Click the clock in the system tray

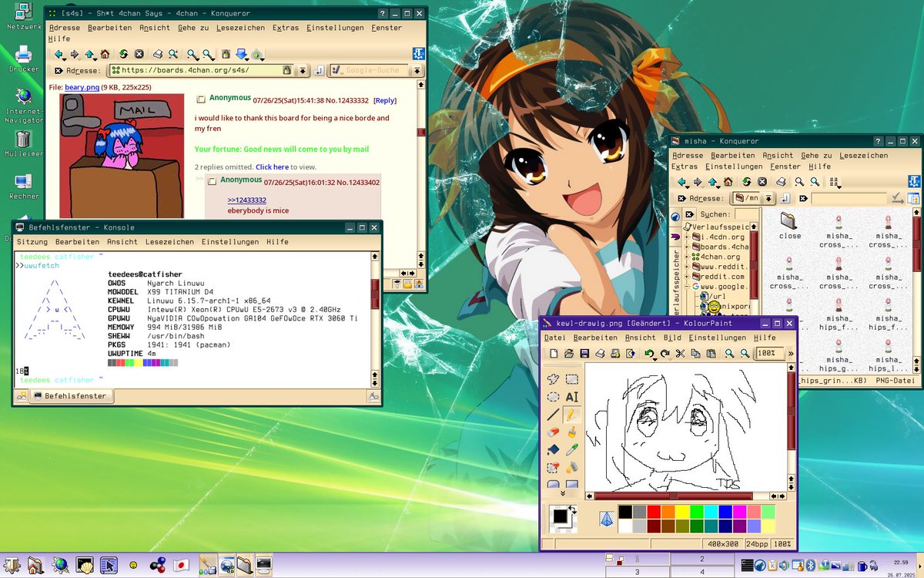click(x=901, y=567)
